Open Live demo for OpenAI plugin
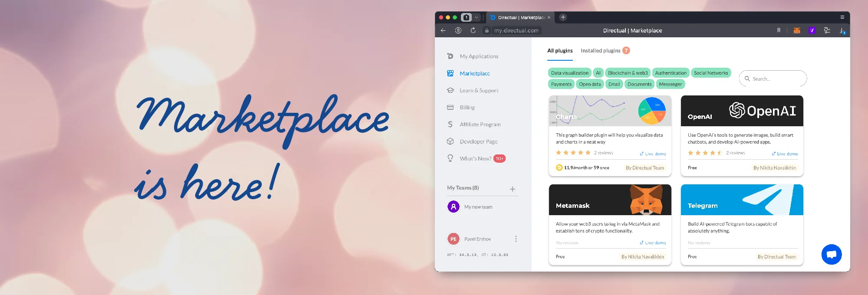This screenshot has width=868, height=295. point(785,154)
